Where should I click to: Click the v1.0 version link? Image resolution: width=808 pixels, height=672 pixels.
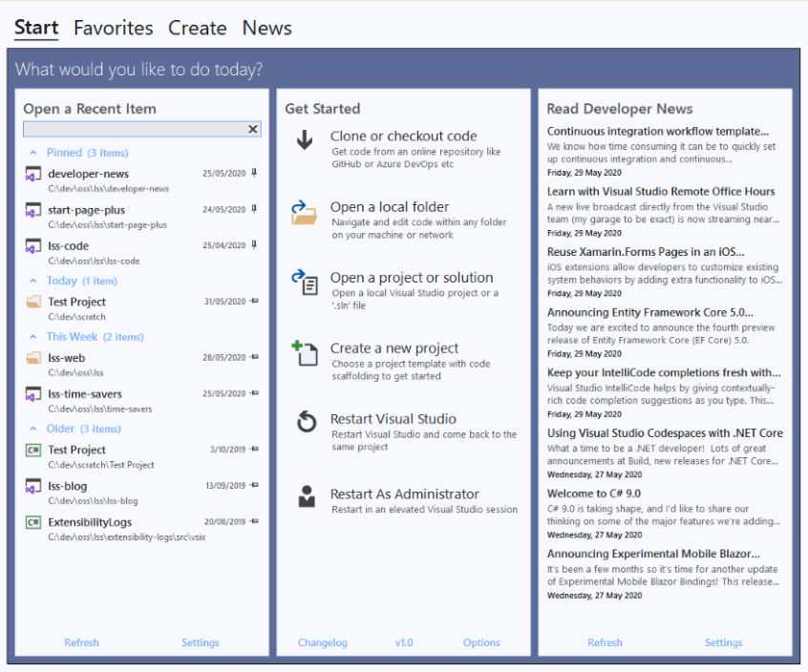pyautogui.click(x=404, y=642)
